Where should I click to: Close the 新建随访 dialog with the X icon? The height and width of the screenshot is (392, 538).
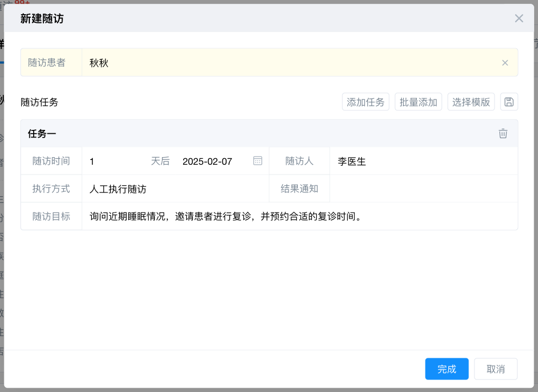click(x=519, y=18)
